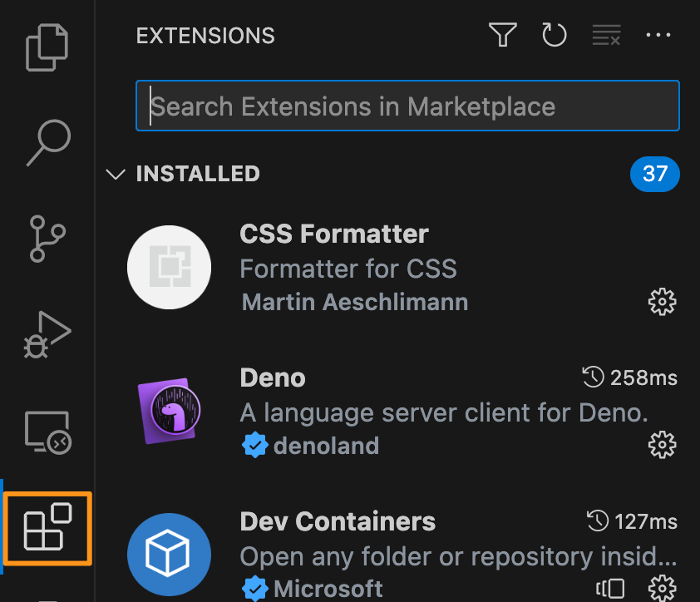Screen dimensions: 700x602
Task: Select the CSS Formatter extension title
Action: (334, 234)
